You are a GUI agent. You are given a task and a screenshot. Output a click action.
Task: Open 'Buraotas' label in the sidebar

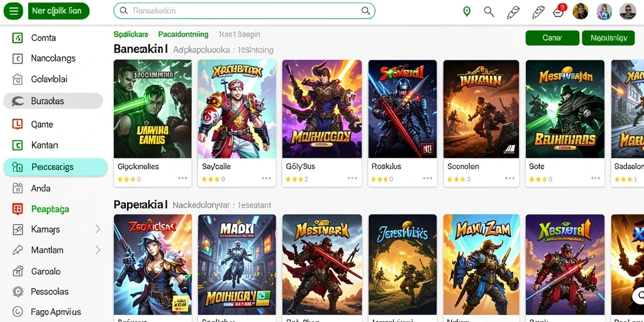tap(48, 101)
